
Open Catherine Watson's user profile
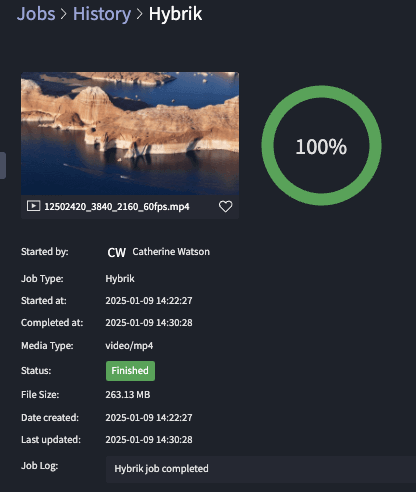[x=171, y=252]
